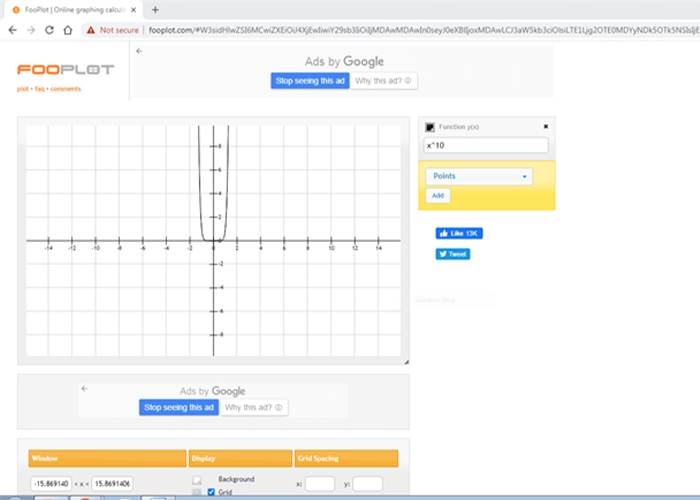Go to browser home page
The height and width of the screenshot is (500, 700).
(67, 30)
